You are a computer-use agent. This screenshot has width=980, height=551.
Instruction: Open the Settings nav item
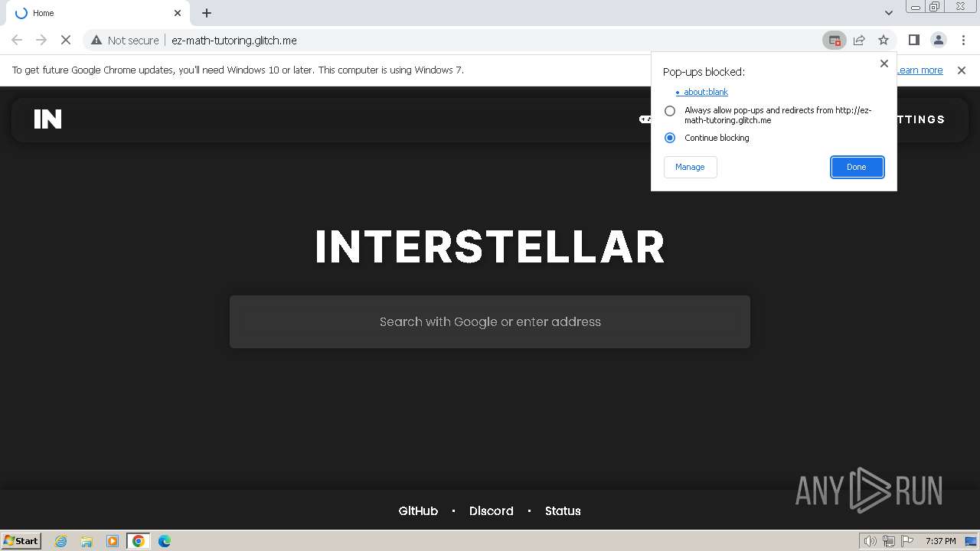pos(922,119)
